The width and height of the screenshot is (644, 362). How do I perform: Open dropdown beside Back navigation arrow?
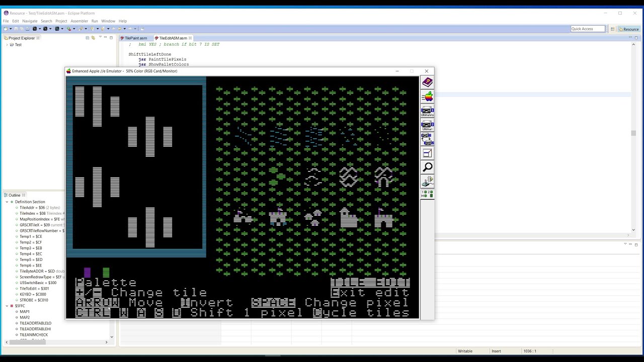pos(125,29)
